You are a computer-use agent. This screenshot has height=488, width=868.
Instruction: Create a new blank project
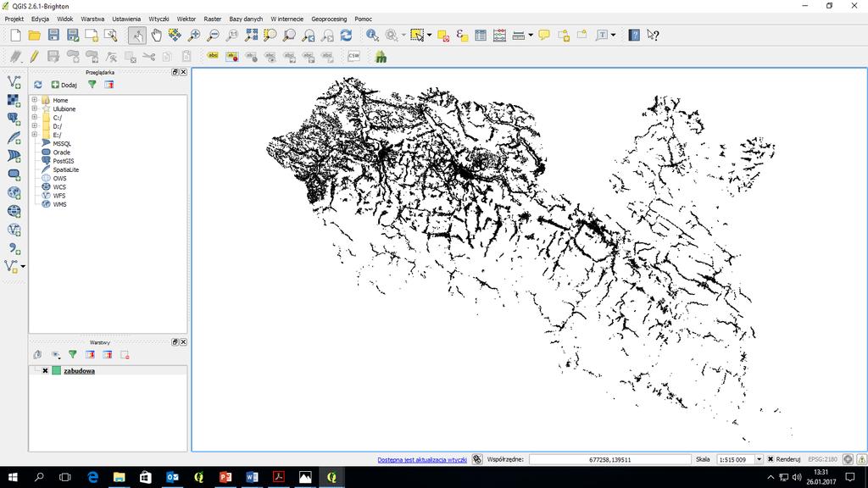[15, 36]
